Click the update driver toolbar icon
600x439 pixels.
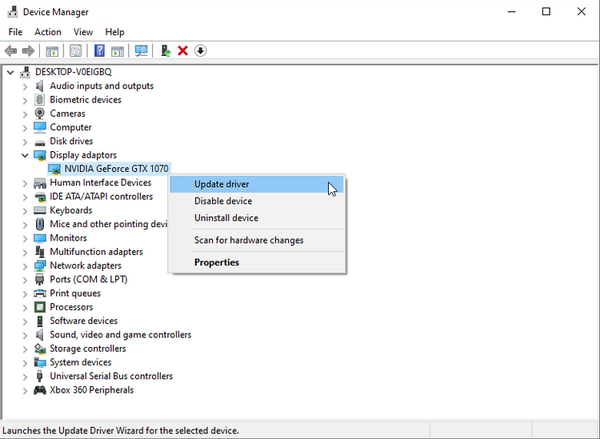(x=166, y=51)
